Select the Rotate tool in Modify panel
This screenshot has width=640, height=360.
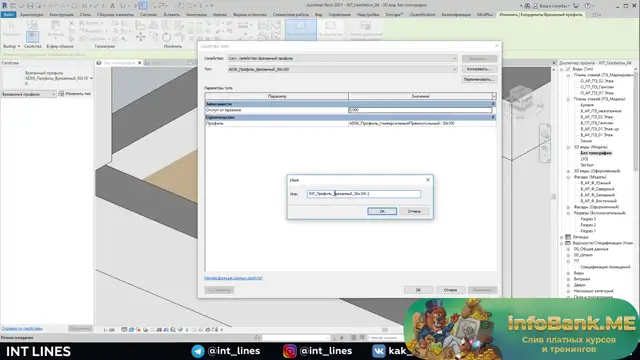click(166, 38)
